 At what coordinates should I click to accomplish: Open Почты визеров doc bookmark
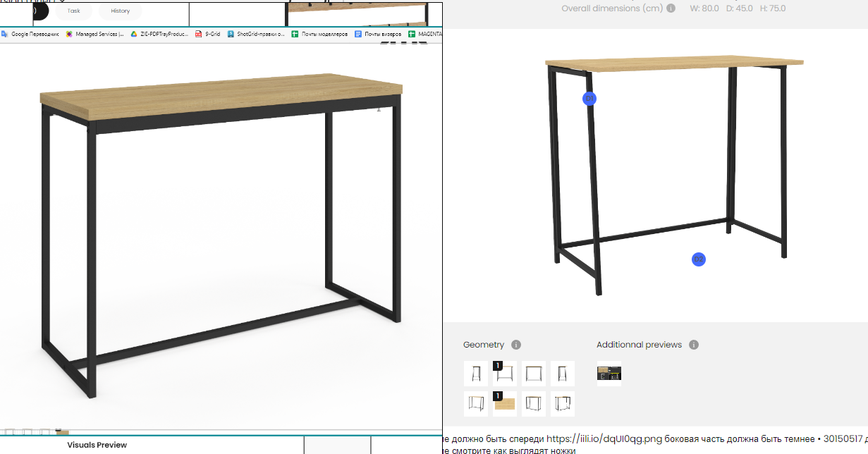click(x=379, y=34)
